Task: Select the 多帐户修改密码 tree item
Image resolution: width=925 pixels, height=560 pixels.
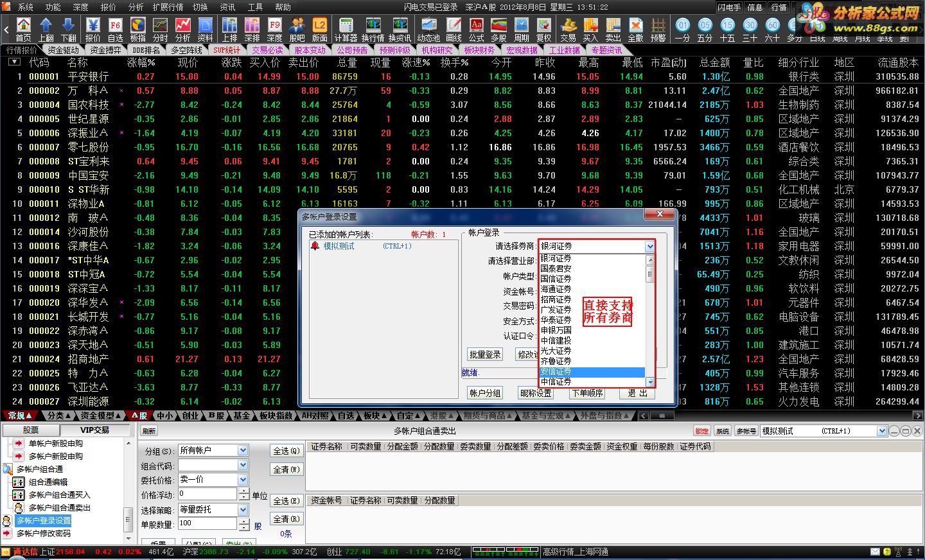Action: tap(43, 533)
